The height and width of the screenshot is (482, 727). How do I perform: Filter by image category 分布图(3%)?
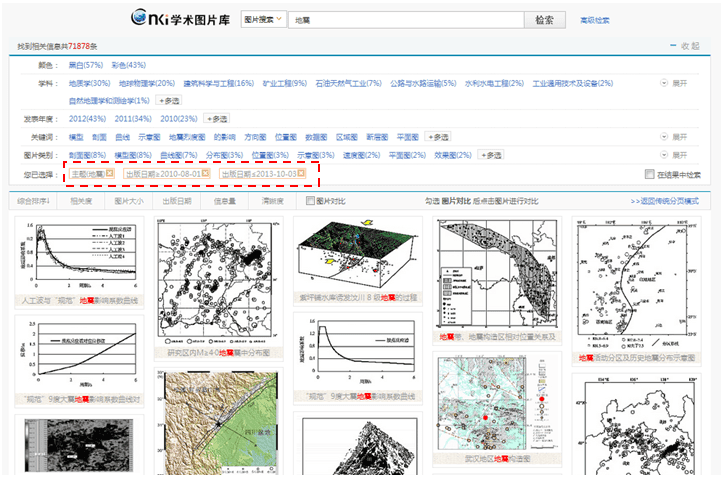point(224,155)
